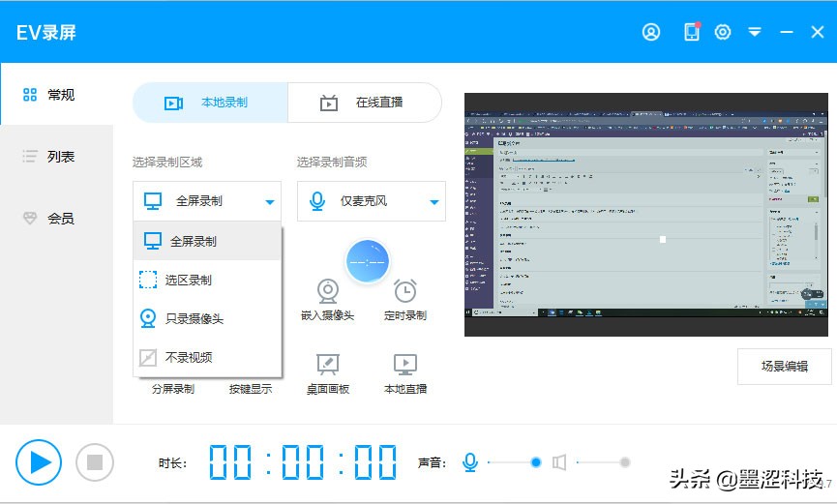837x504 pixels.
Task: Choose 选区录制 from the dropdown list
Action: (x=207, y=280)
